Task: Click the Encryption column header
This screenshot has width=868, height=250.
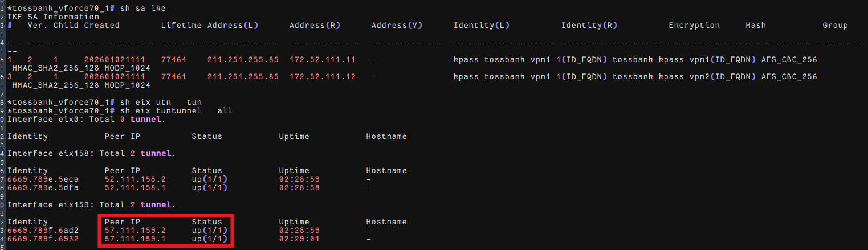Action: click(694, 25)
